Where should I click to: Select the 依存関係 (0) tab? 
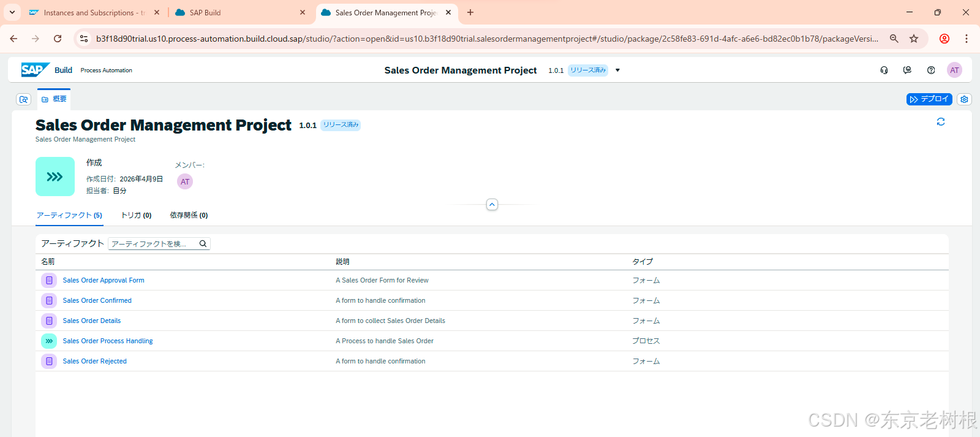(x=189, y=215)
